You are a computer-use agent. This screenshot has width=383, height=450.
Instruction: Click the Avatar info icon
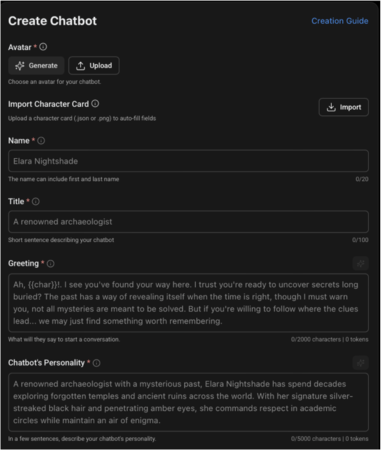click(x=43, y=47)
